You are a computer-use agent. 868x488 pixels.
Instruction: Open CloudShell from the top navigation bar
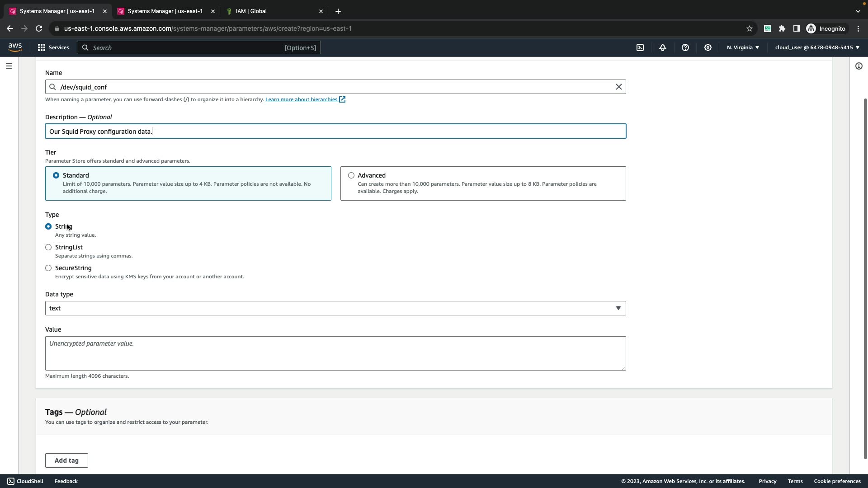pos(640,47)
